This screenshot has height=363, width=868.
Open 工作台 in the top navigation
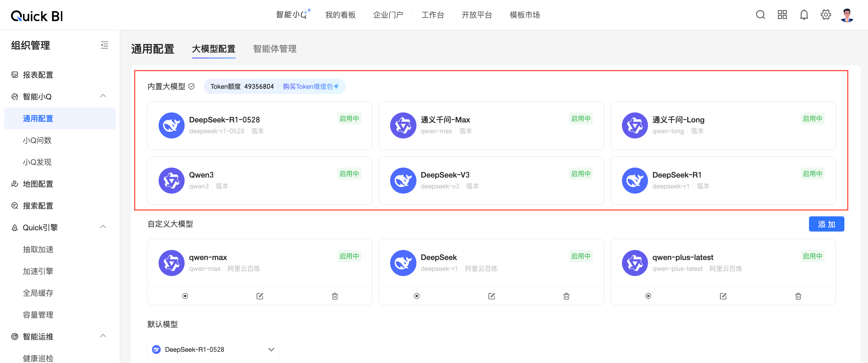coord(433,15)
